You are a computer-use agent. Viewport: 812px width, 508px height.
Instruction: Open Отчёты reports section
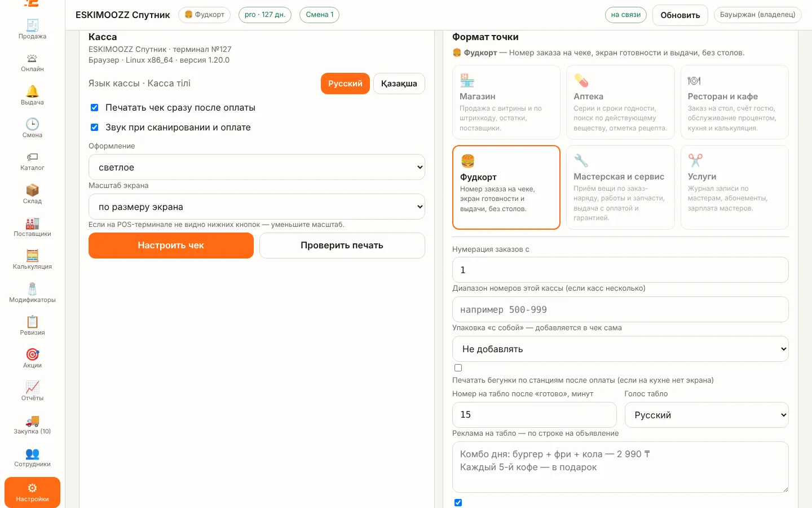pyautogui.click(x=32, y=392)
